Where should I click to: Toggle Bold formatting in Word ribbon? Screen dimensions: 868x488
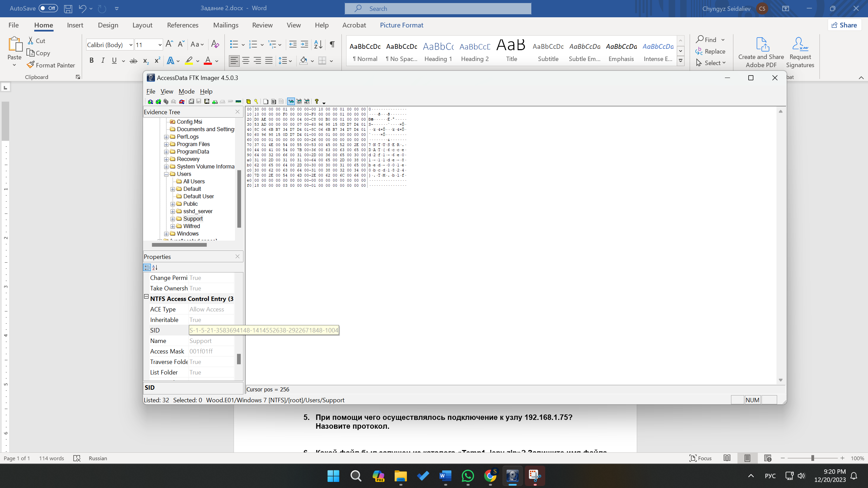[x=91, y=61]
